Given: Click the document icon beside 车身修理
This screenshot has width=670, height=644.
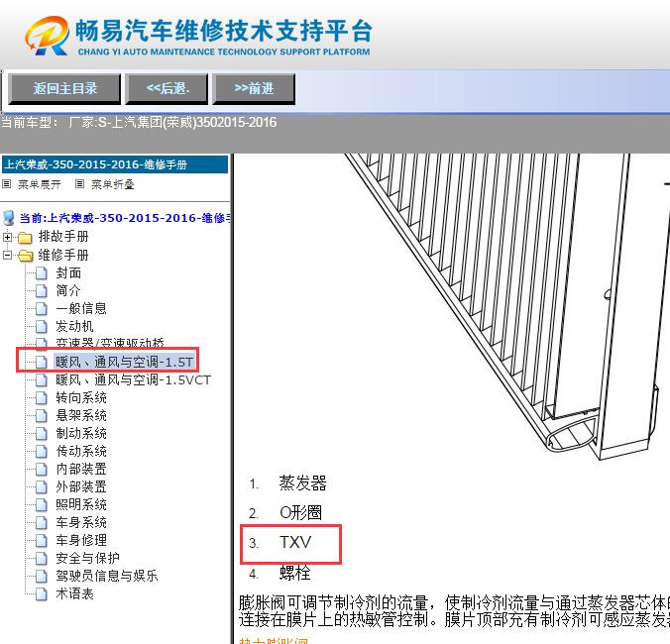Looking at the screenshot, I should click(41, 540).
